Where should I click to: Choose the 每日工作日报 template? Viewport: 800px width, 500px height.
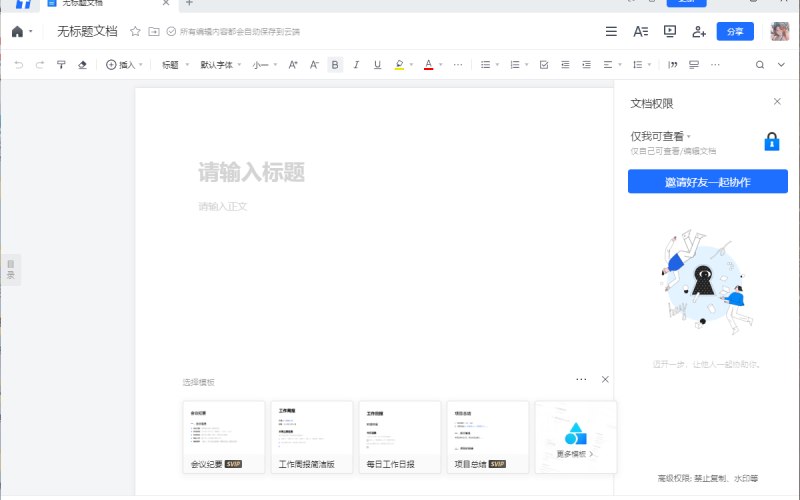pos(400,437)
